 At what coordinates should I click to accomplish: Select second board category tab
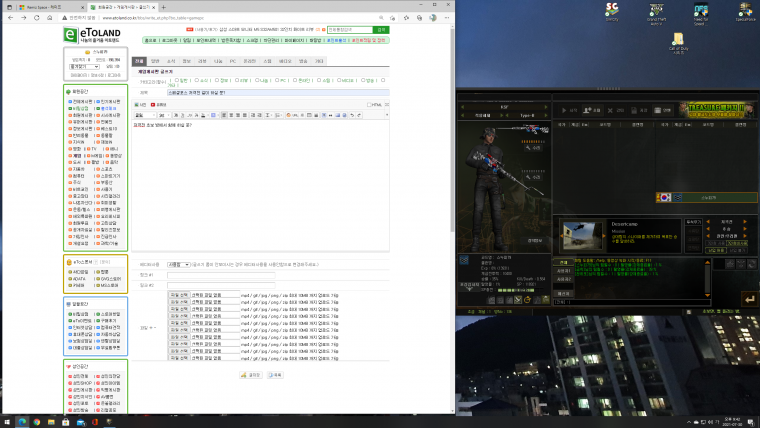155,61
